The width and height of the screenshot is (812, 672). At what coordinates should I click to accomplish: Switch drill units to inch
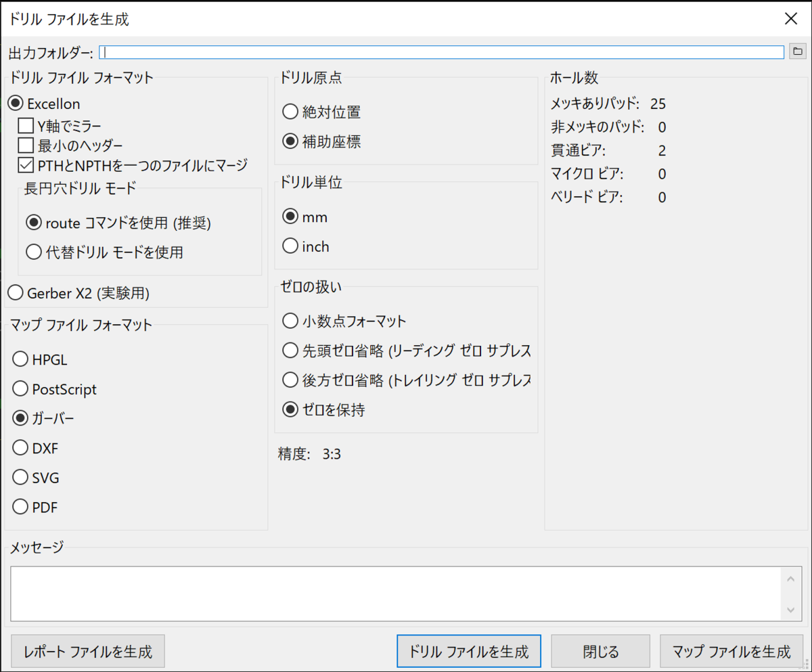(290, 246)
